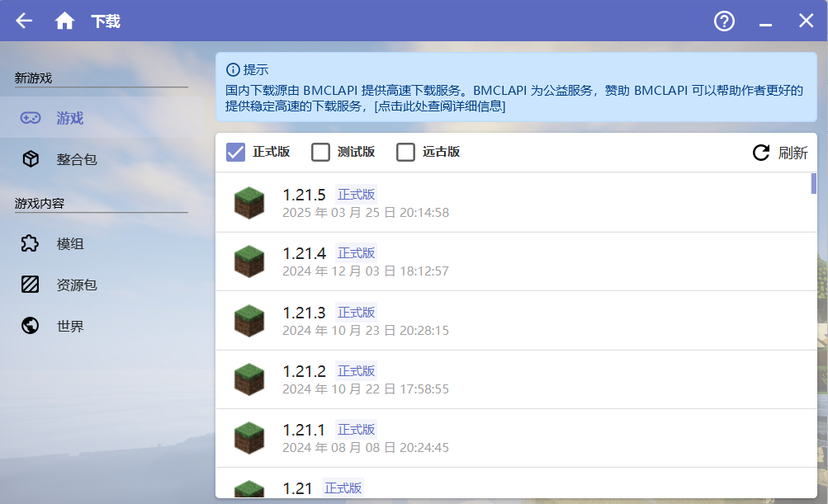Click the 刷新 refresh label

pos(793,153)
